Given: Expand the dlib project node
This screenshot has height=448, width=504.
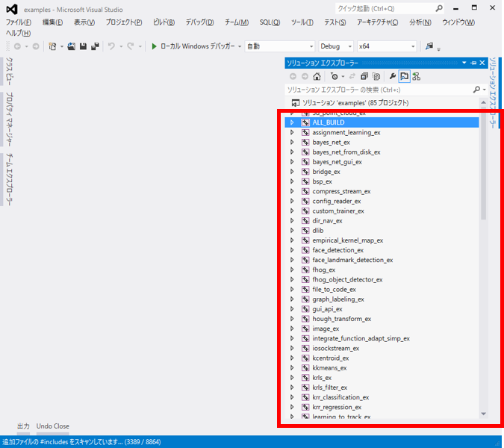Looking at the screenshot, I should pos(292,231).
